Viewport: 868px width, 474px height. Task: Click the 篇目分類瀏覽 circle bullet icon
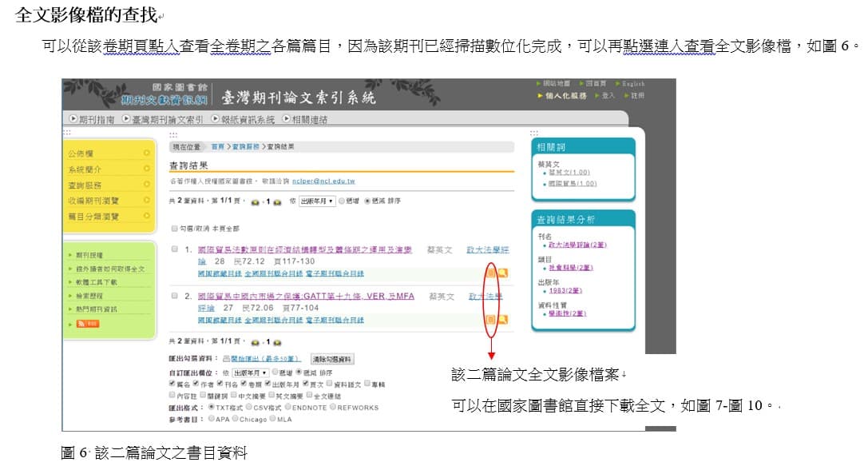pos(147,215)
